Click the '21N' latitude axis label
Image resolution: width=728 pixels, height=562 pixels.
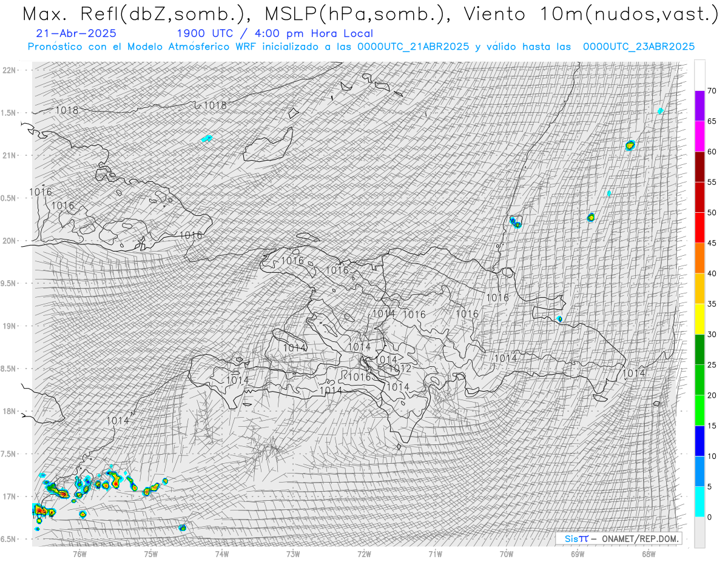[8, 155]
